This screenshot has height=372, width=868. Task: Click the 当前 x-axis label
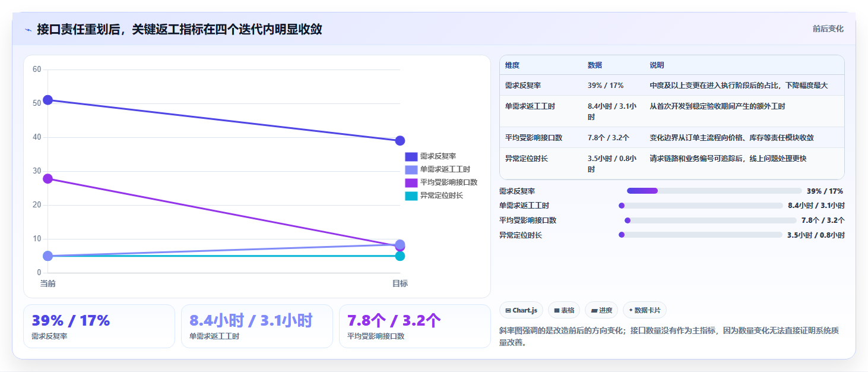coord(48,283)
